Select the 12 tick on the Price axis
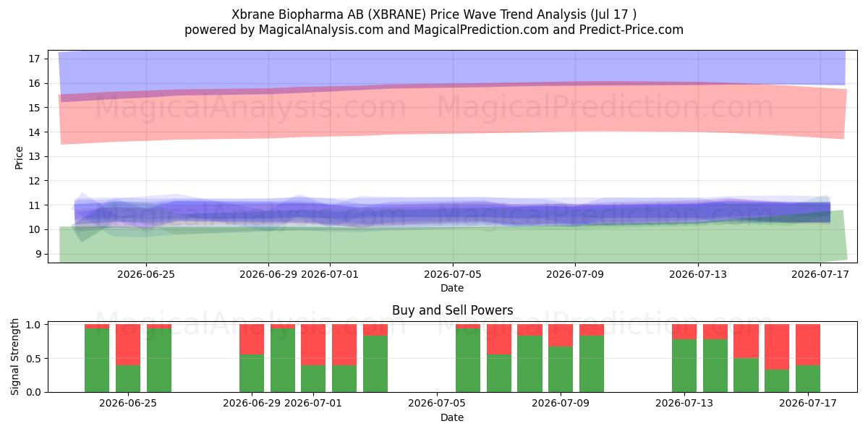Image resolution: width=868 pixels, height=434 pixels. (x=33, y=181)
